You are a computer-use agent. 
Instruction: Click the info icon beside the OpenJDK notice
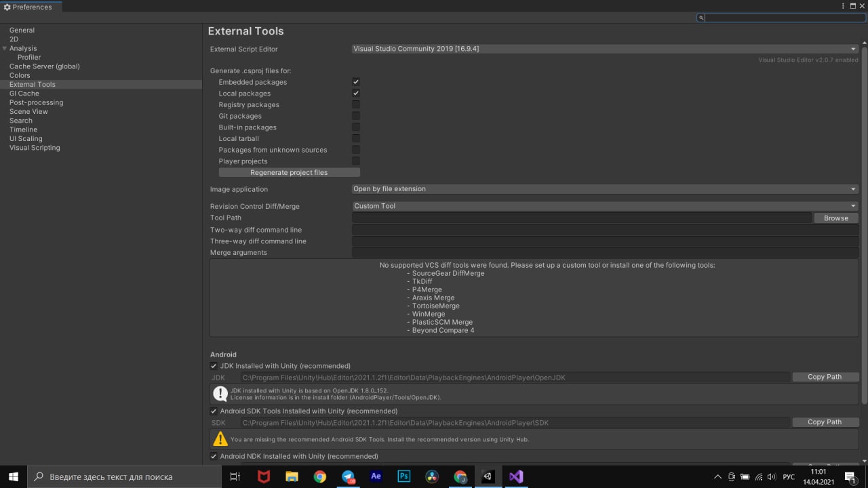220,394
